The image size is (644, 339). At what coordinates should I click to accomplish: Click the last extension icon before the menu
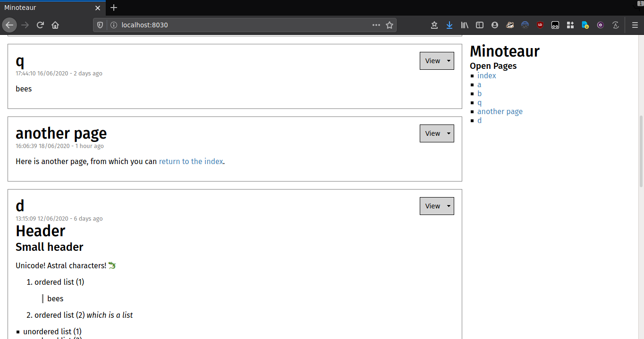pyautogui.click(x=616, y=25)
